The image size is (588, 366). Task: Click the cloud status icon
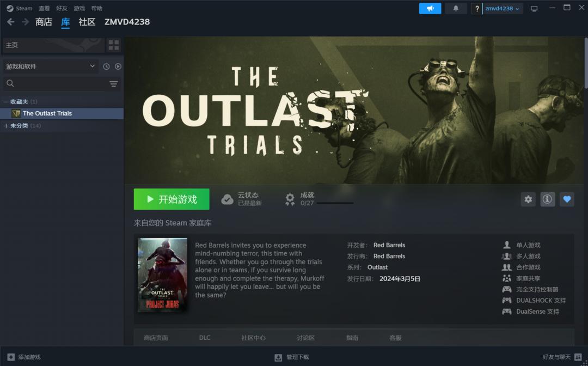click(227, 199)
